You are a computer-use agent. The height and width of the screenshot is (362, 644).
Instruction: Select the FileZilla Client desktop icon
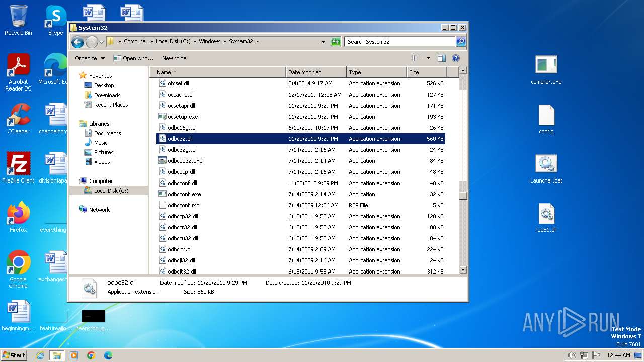18,168
